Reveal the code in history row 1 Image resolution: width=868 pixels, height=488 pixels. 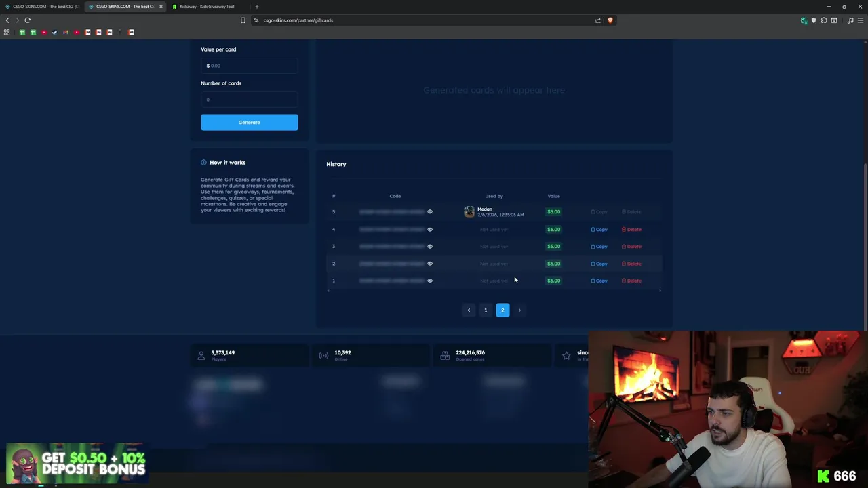[429, 281]
